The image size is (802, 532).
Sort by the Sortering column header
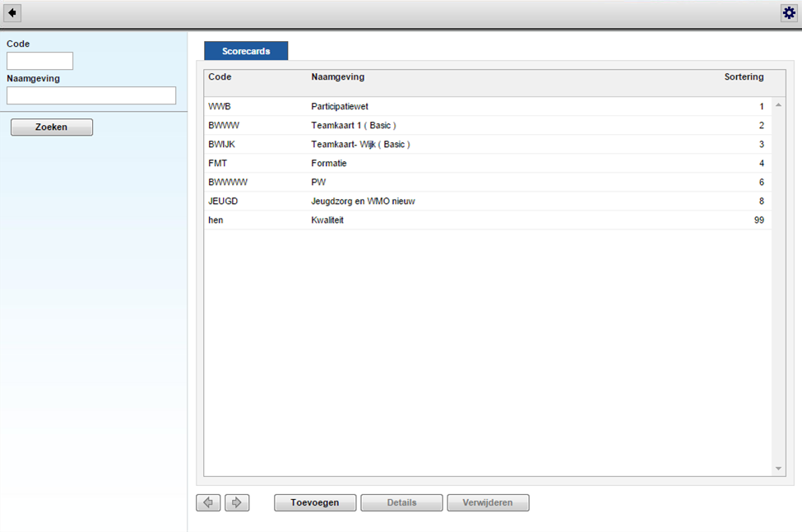(x=743, y=77)
